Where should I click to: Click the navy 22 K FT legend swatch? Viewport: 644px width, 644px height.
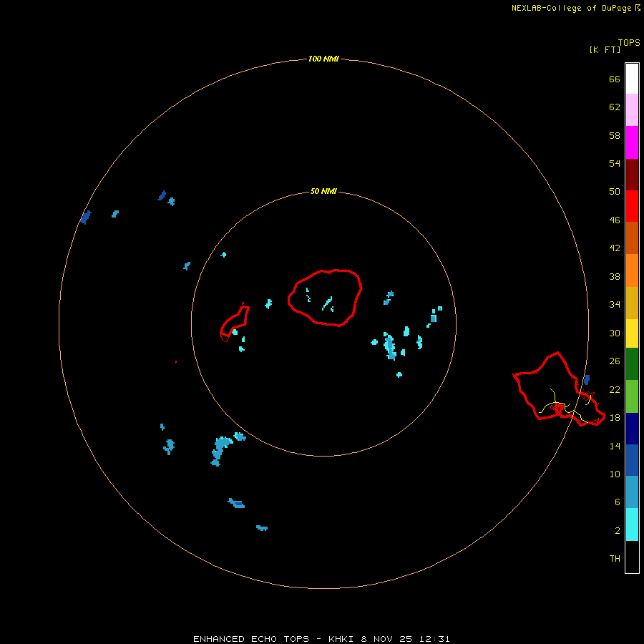tap(632, 429)
